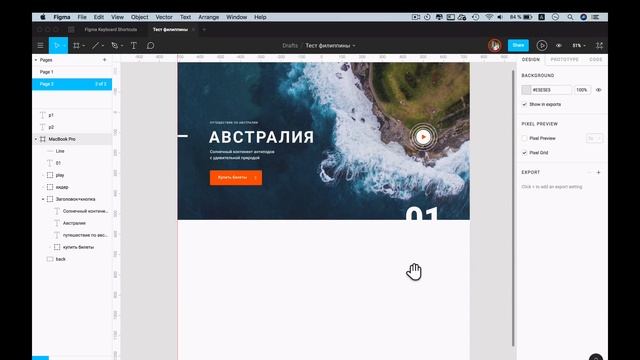
Task: Open the Time Machine icon in the menu bar
Action: (476, 17)
